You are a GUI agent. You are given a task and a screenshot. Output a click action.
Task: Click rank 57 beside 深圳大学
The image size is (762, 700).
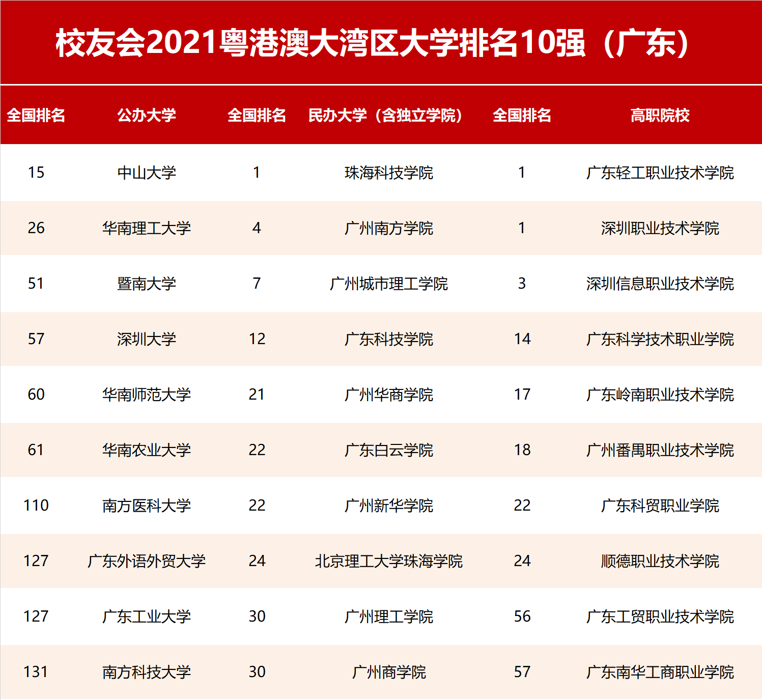point(36,339)
